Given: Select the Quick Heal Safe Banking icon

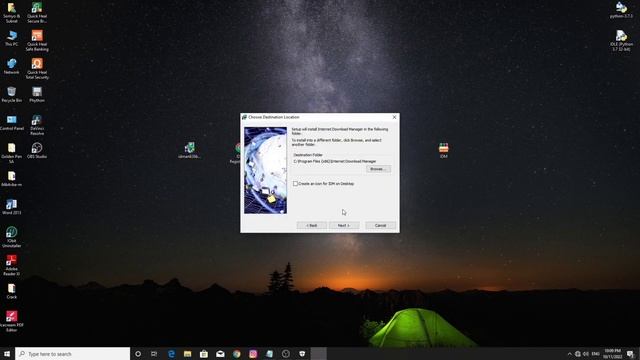Looking at the screenshot, I should (x=37, y=41).
